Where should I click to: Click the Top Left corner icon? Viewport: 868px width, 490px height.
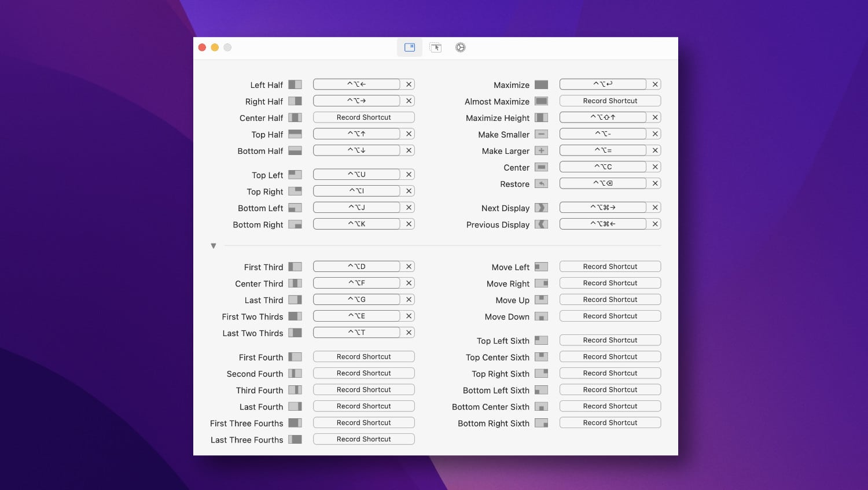pos(295,175)
